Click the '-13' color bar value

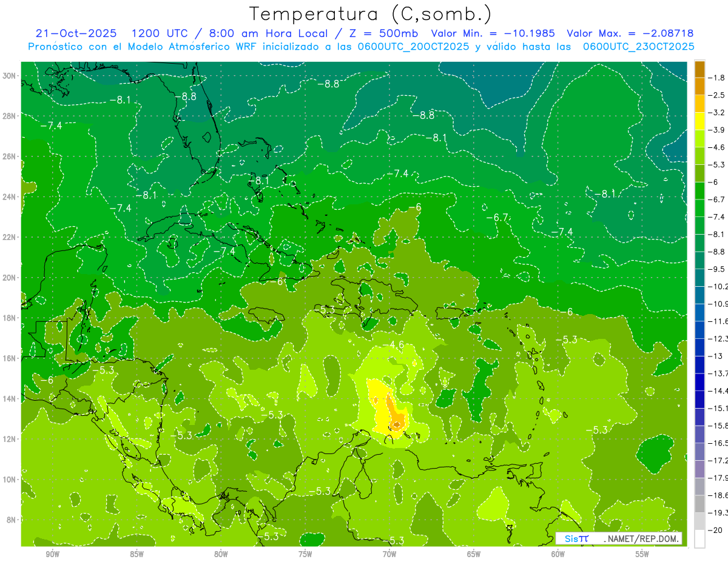click(715, 356)
